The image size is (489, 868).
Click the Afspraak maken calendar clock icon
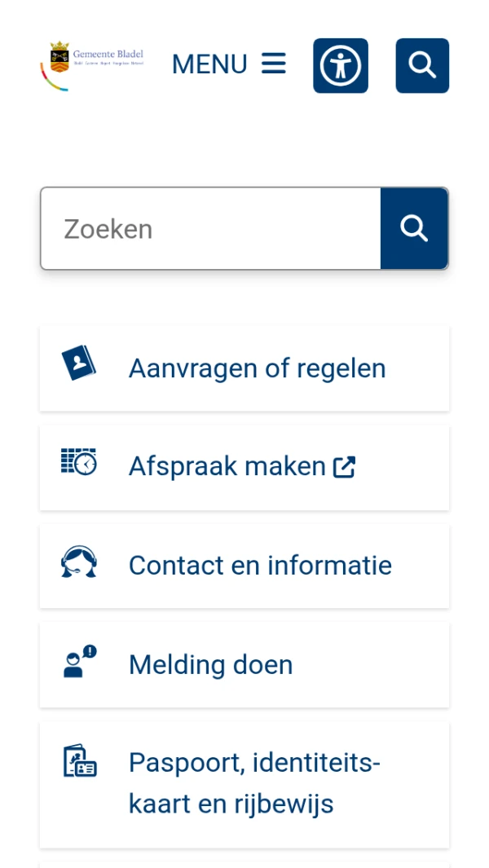click(79, 462)
